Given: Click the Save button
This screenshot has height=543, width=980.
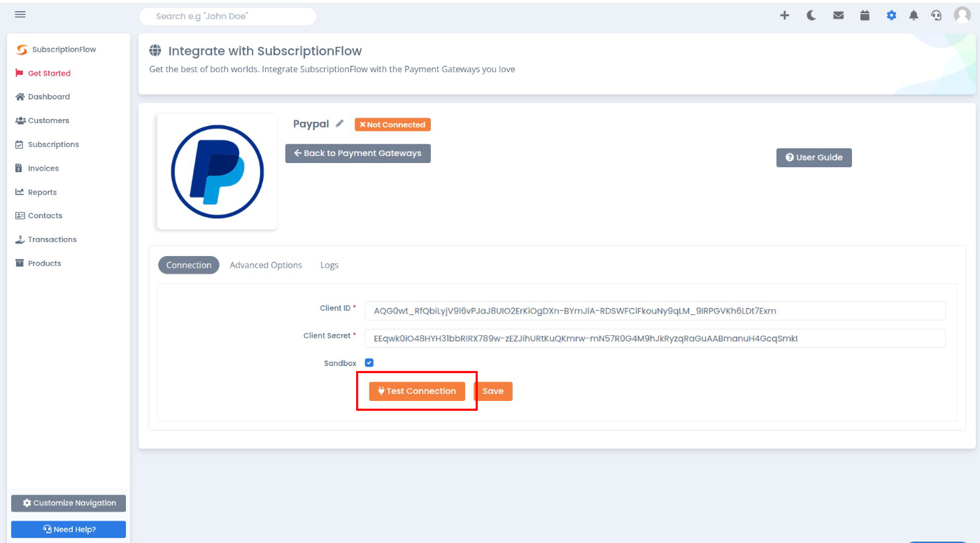Looking at the screenshot, I should 493,391.
